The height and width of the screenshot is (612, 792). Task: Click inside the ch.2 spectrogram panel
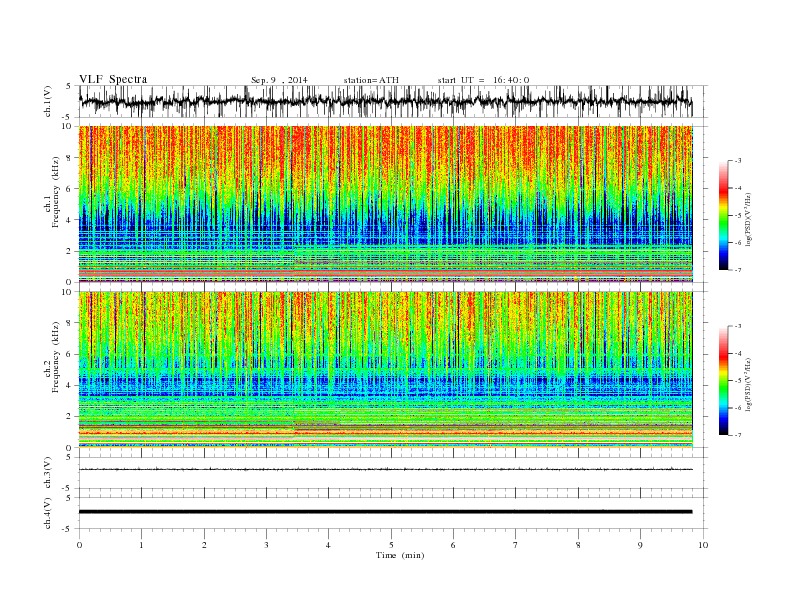[x=385, y=369]
